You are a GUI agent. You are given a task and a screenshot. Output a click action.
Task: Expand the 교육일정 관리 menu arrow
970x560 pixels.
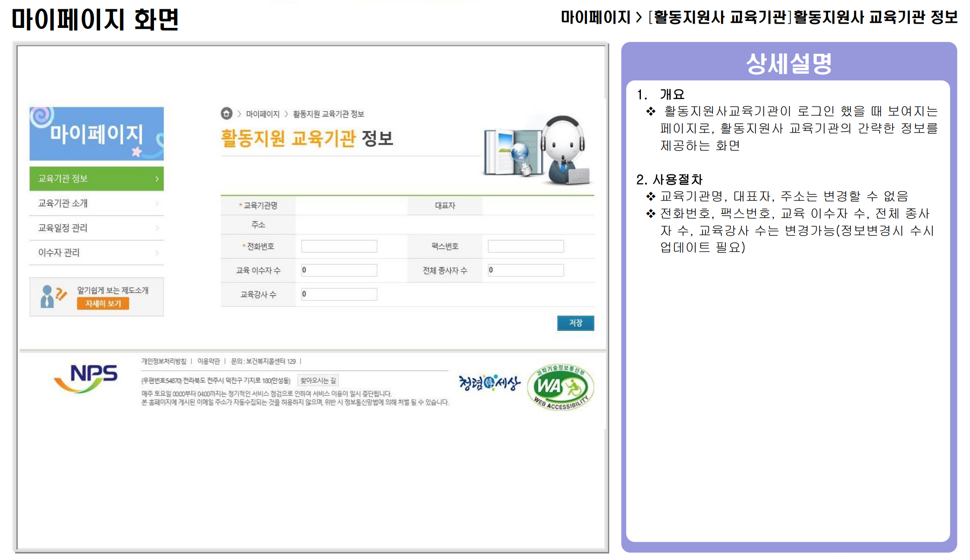coord(157,228)
